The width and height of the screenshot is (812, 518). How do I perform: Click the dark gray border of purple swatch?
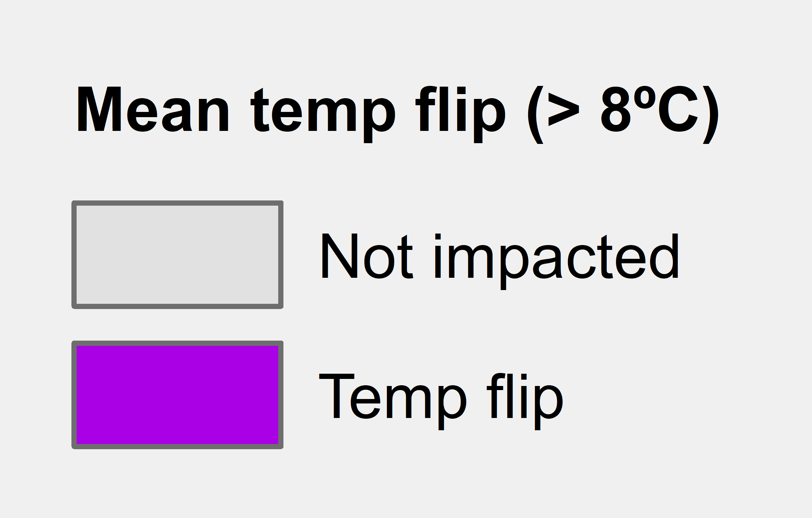(177, 343)
